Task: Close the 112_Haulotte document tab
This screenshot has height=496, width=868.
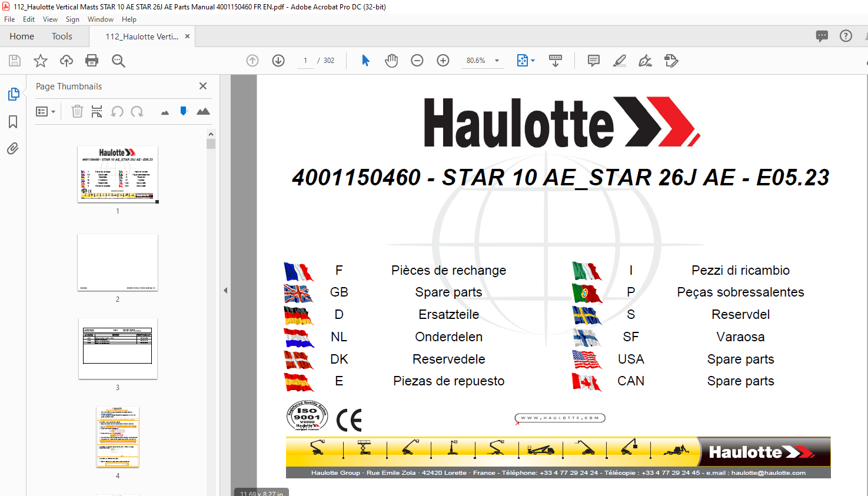Action: point(187,36)
